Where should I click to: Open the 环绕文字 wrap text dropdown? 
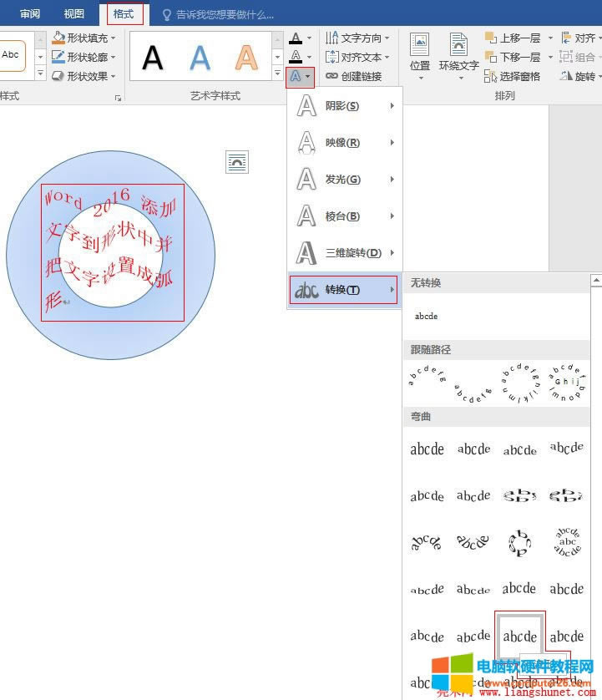coord(458,57)
